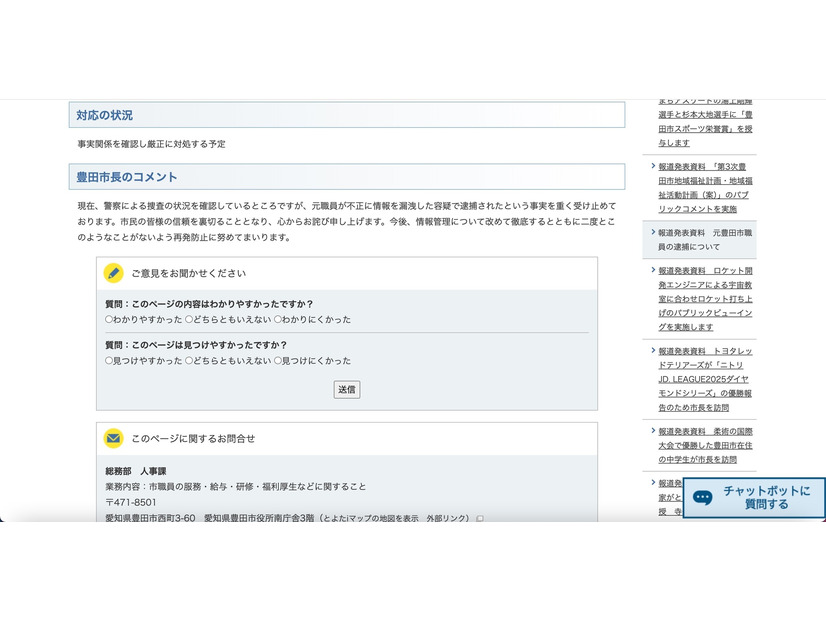Open the チャットボットに質問する chat widget
The height and width of the screenshot is (620, 826).
[x=754, y=498]
